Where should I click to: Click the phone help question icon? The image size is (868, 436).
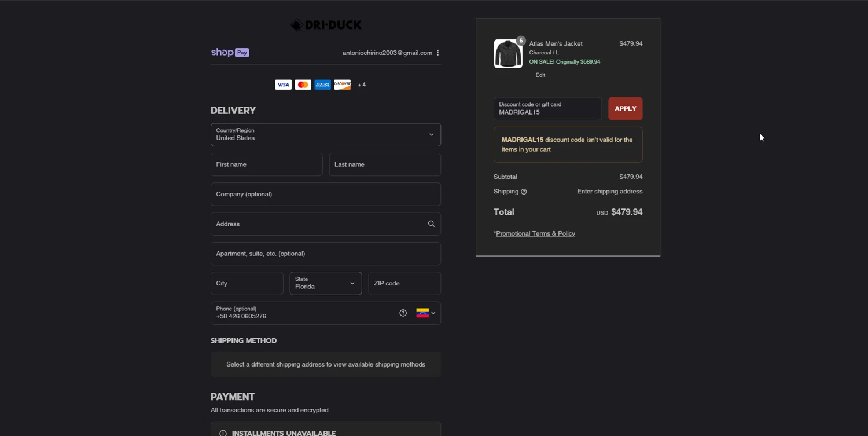pos(403,313)
